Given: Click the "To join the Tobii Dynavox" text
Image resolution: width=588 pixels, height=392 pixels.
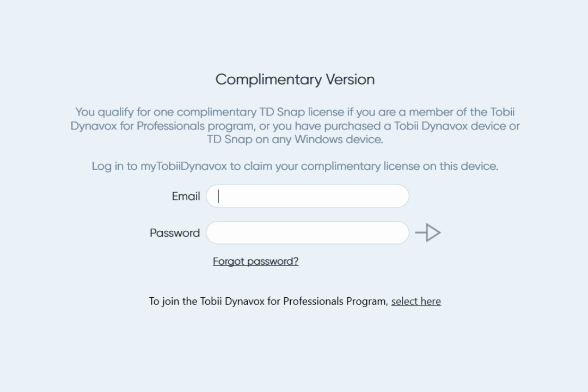Looking at the screenshot, I should 268,302.
